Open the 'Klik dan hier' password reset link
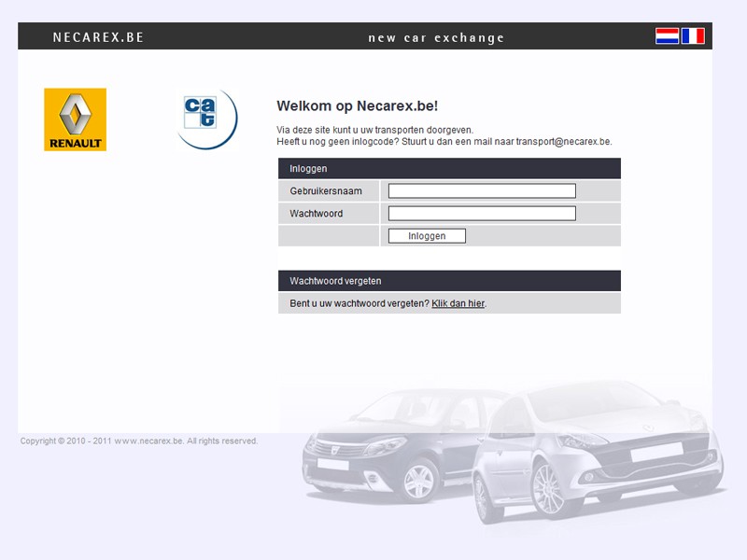The width and height of the screenshot is (747, 560). (x=458, y=303)
